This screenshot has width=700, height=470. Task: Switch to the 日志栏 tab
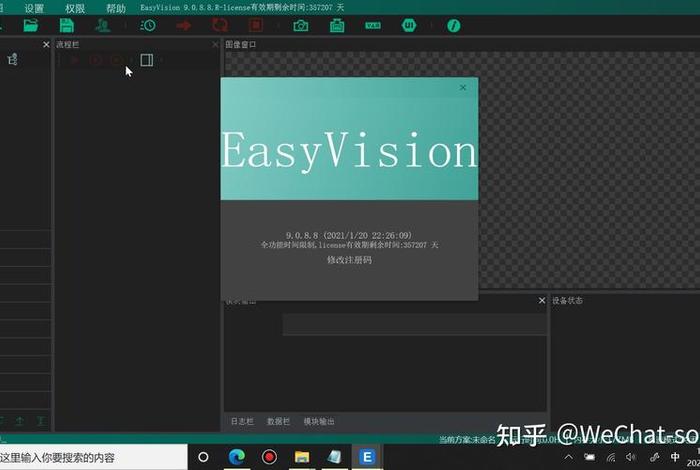click(242, 421)
